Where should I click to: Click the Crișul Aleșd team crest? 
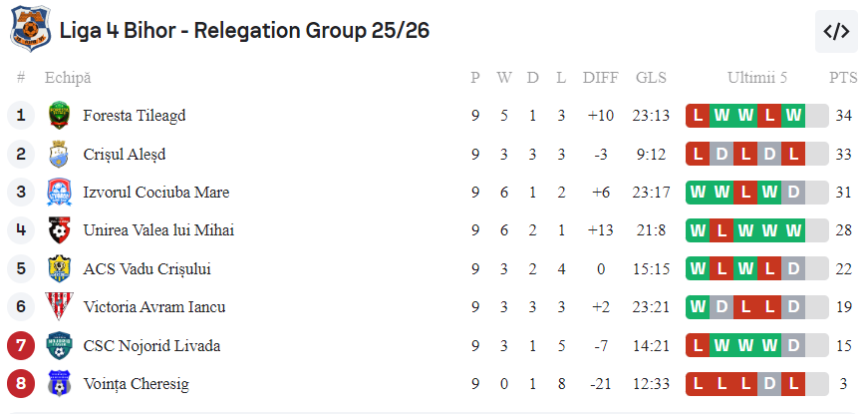tap(60, 155)
